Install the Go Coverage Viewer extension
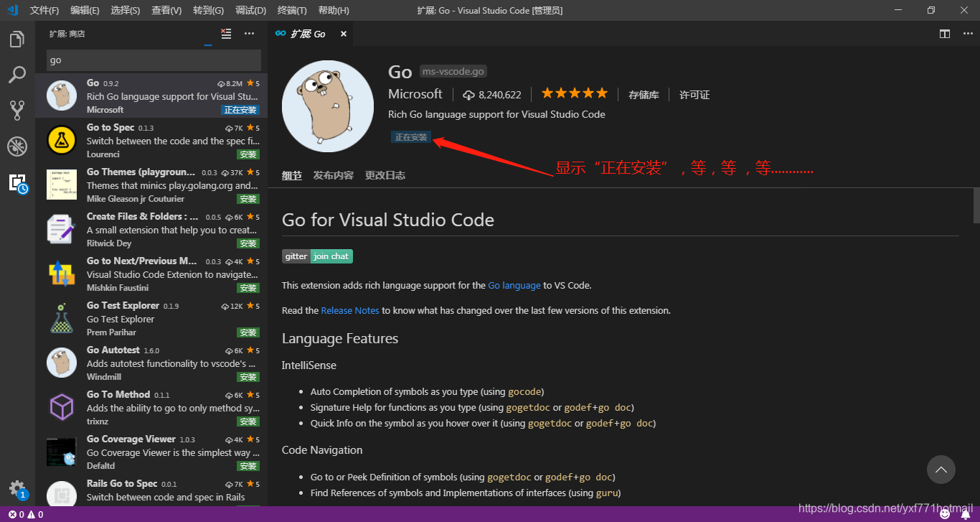 point(248,466)
